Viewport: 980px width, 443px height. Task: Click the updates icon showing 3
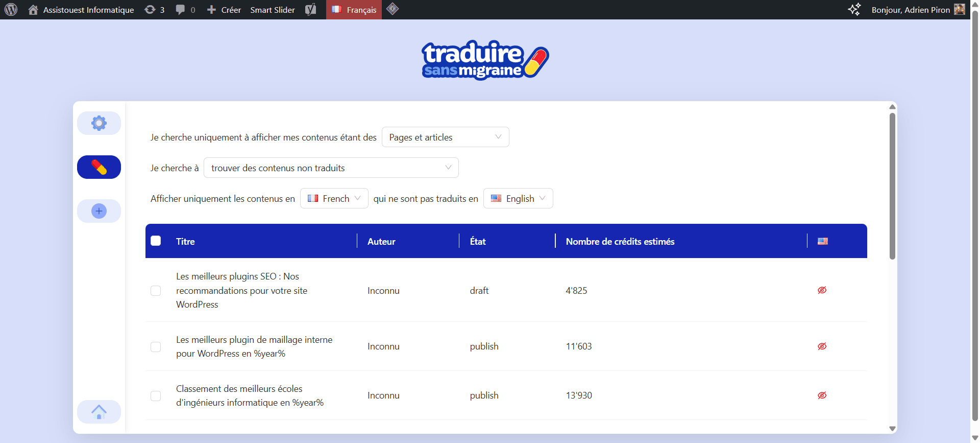tap(154, 10)
